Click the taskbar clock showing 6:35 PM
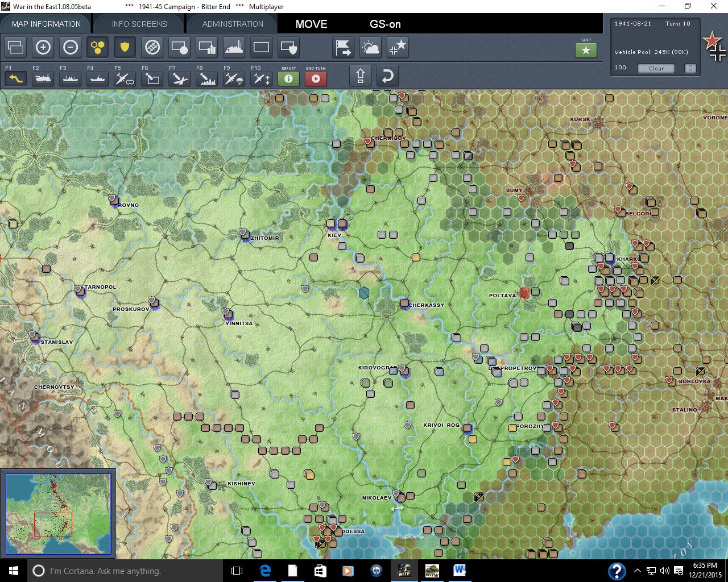This screenshot has width=728, height=582. [705, 571]
